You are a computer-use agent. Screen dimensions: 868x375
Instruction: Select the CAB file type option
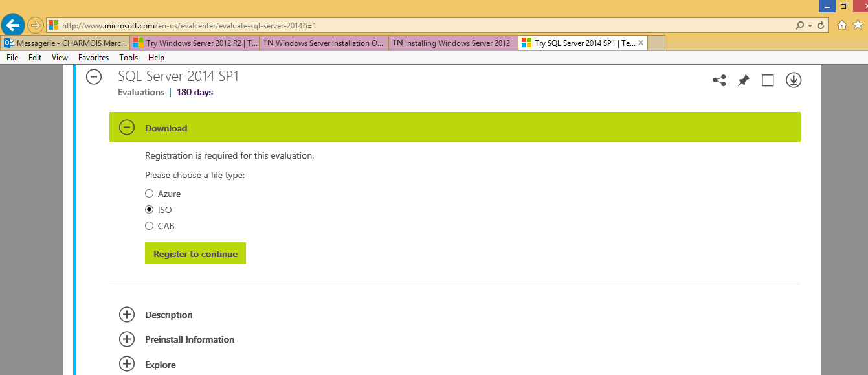pos(150,226)
